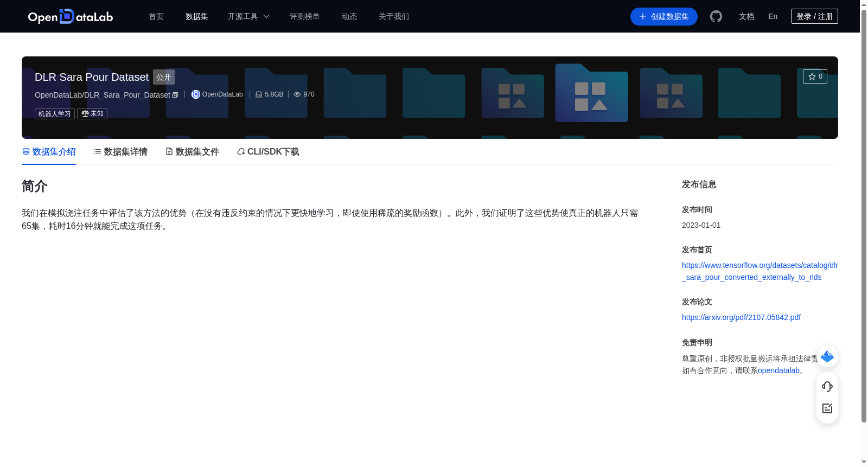
Task: Click the CLI/SDK下载 cloud icon
Action: pyautogui.click(x=241, y=152)
